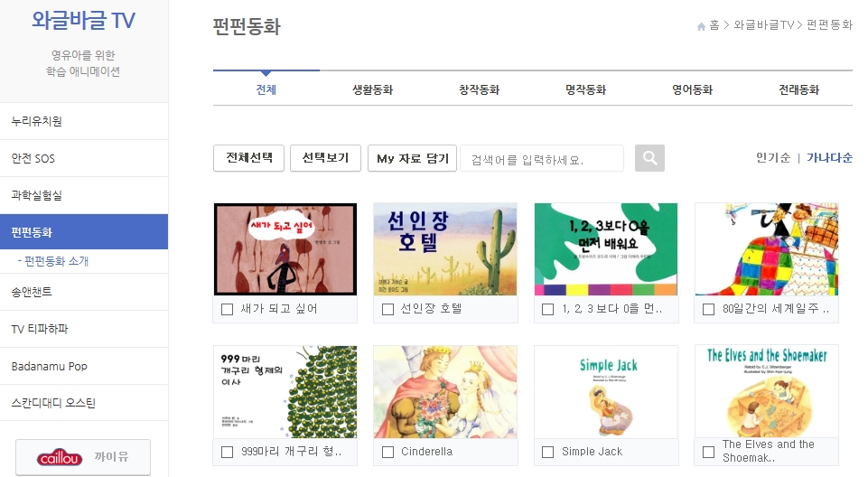Enable the Simple Jack checkbox
The image size is (868, 477).
pos(547,452)
